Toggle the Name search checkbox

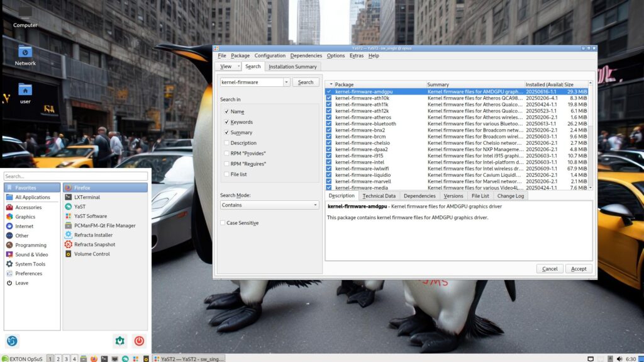click(226, 111)
